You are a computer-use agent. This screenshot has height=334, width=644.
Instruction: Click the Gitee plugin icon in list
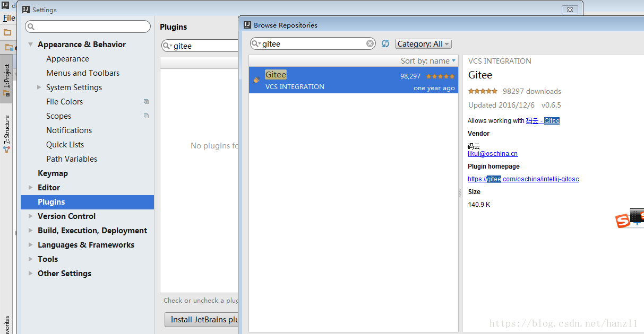[257, 80]
